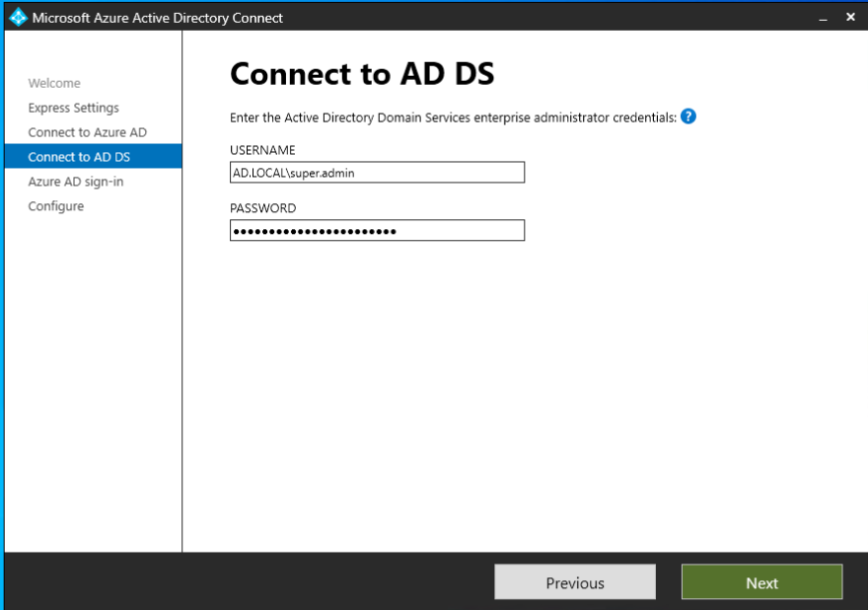This screenshot has height=610, width=868.
Task: Open the Configure step in the sidebar
Action: pos(55,206)
